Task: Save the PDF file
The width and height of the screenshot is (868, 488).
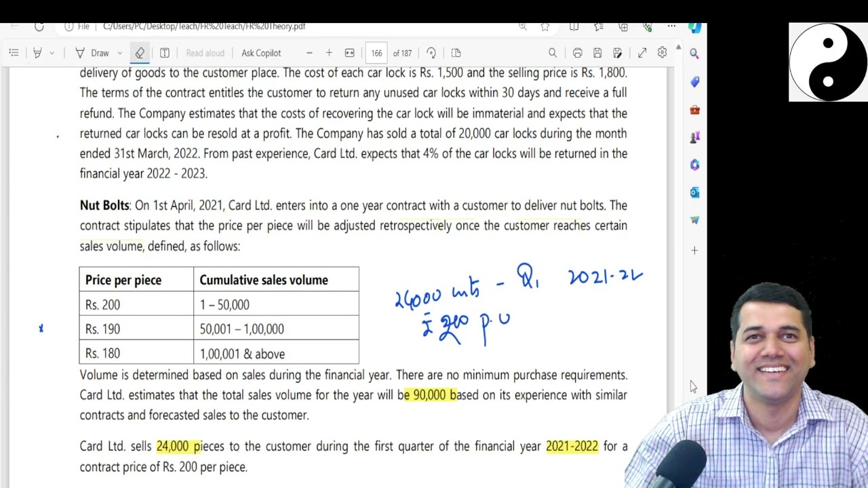Action: 597,53
